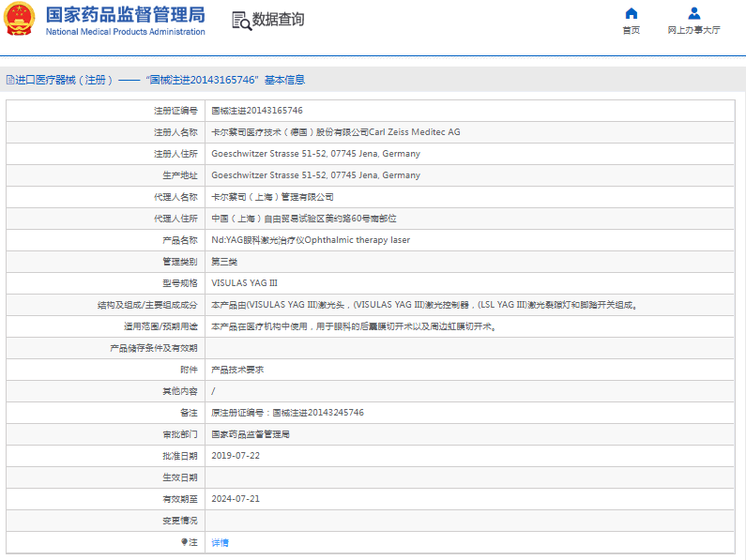Click the lightbulb icon next to 注
Image resolution: width=746 pixels, height=560 pixels.
185,542
